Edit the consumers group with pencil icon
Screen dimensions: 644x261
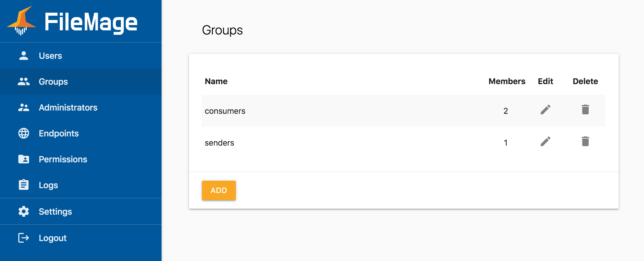point(545,110)
